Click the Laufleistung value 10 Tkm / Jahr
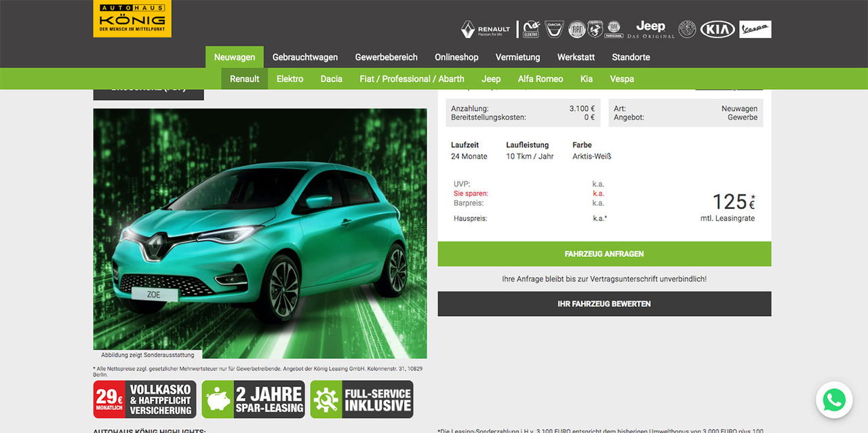 point(530,156)
